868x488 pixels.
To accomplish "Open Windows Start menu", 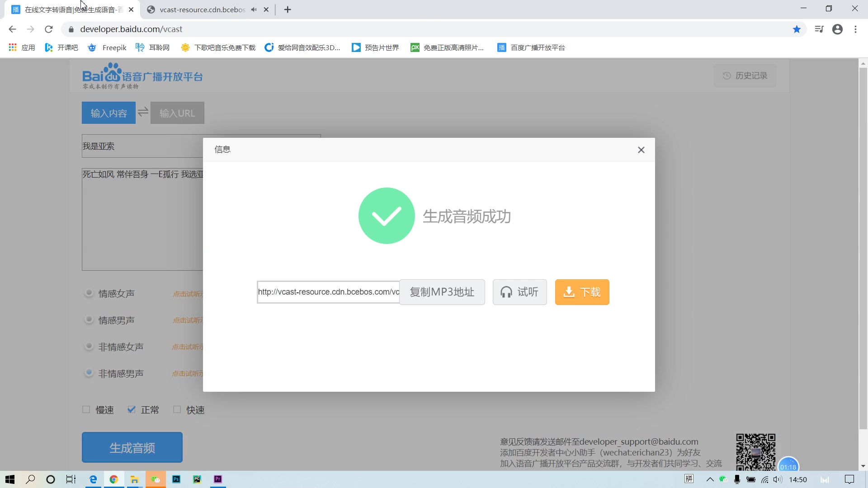I will [10, 479].
